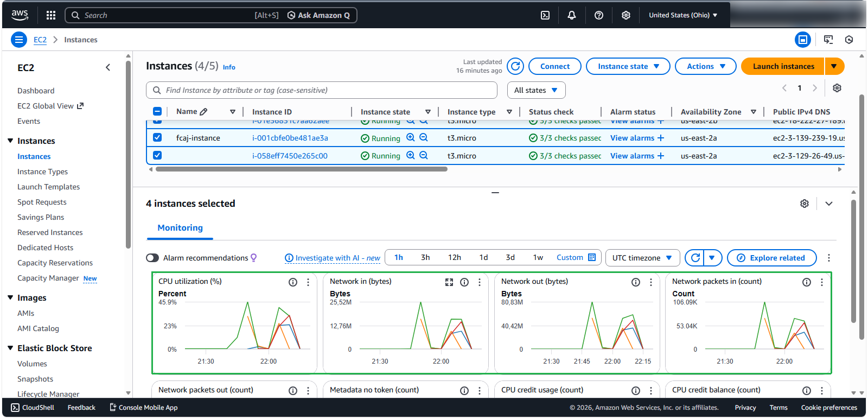Uncheck fcaj-instance row checkbox
The image size is (868, 419).
[157, 137]
